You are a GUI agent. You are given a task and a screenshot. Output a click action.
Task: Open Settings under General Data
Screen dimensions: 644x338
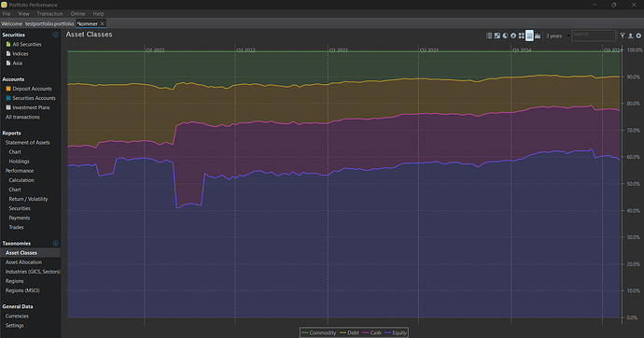[14, 326]
